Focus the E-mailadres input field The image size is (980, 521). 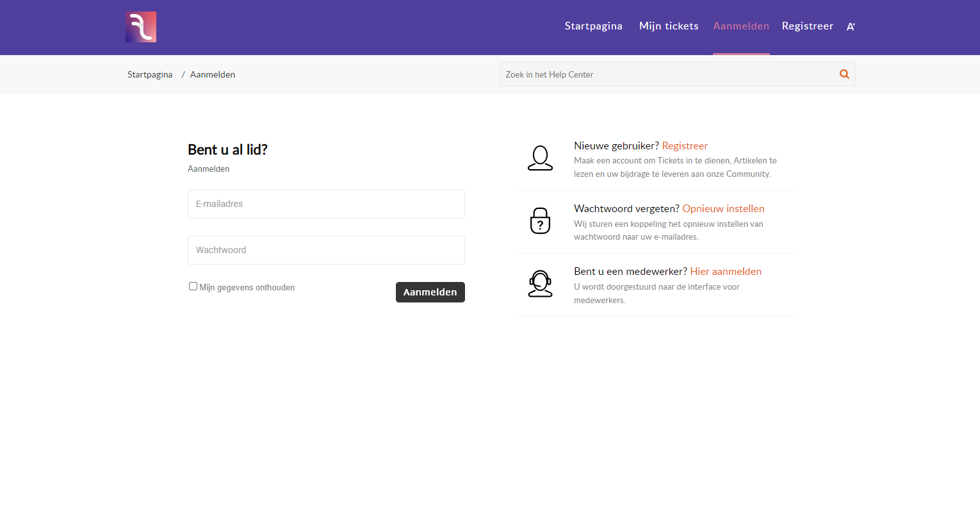326,204
